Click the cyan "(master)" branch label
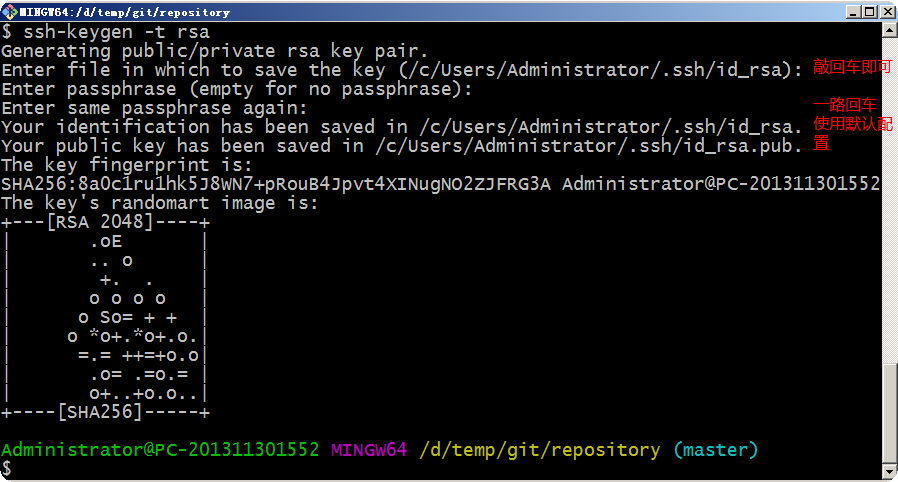898x482 pixels. (715, 450)
